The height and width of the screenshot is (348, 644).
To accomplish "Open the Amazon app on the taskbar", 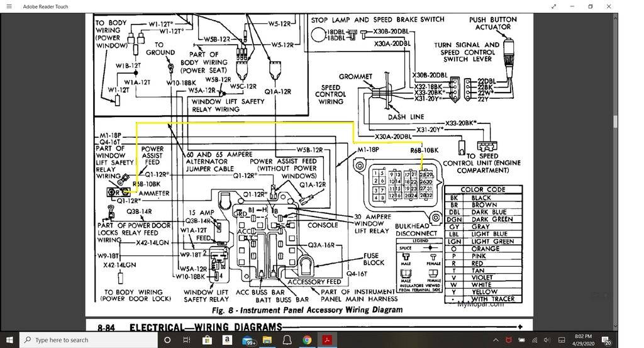I will pos(226,340).
